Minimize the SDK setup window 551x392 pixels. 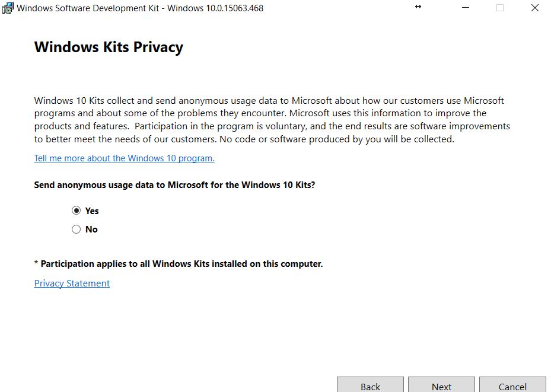[466, 8]
